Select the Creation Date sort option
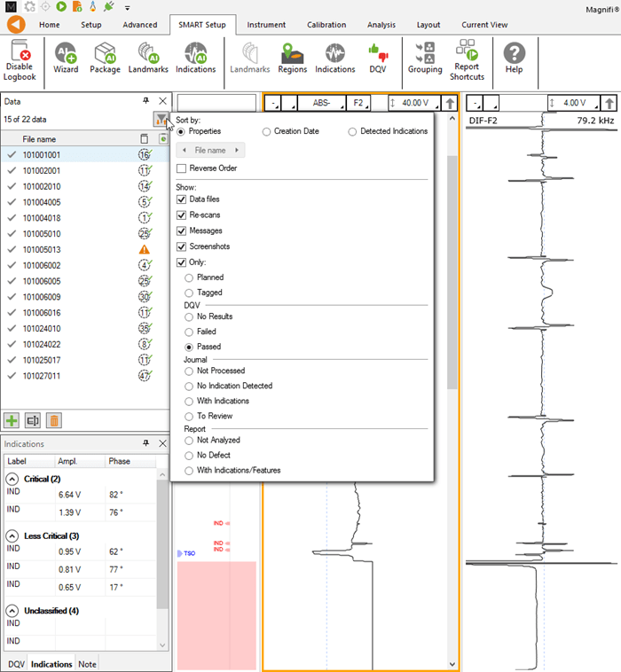 pos(267,131)
